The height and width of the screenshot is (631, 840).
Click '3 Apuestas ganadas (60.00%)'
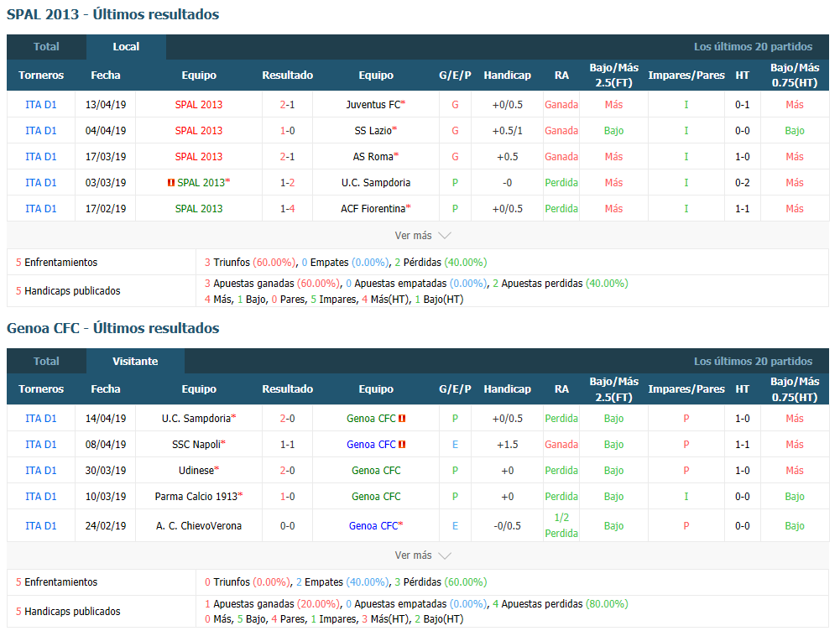(x=272, y=284)
